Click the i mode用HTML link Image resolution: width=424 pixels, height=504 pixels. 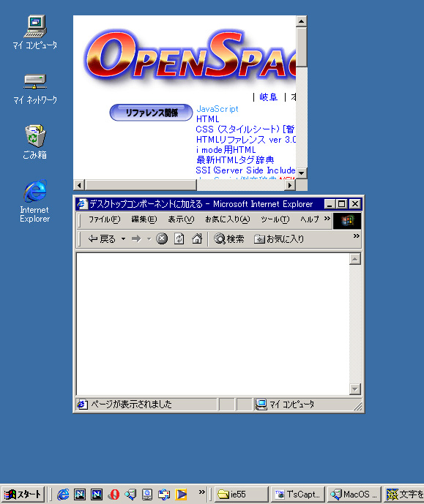[226, 150]
